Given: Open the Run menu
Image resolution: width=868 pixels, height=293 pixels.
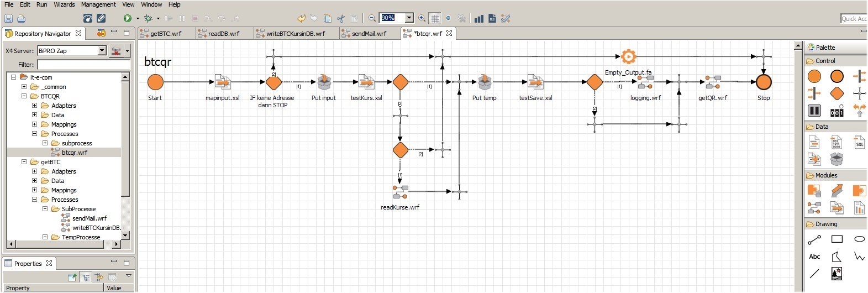Looking at the screenshot, I should pos(42,4).
